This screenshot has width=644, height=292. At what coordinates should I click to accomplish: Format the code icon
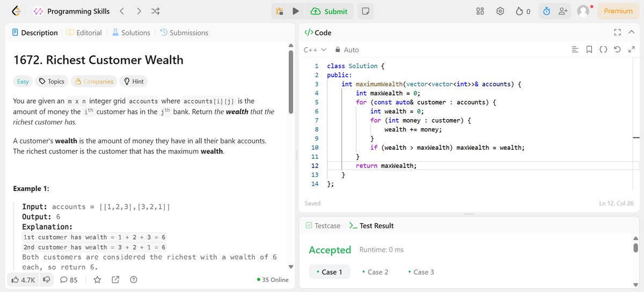pyautogui.click(x=575, y=50)
